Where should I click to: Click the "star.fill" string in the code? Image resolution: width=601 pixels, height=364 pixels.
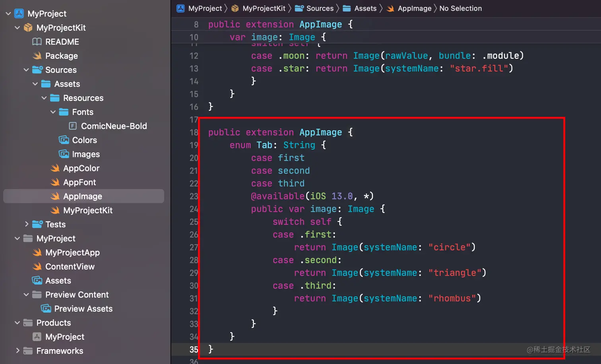click(x=479, y=68)
